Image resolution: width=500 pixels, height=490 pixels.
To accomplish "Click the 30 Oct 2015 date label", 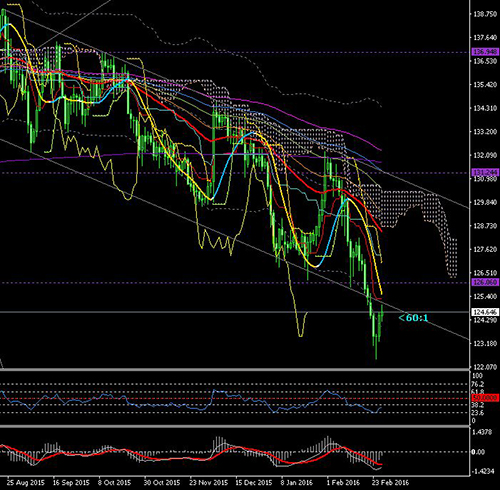I will 162,482.
